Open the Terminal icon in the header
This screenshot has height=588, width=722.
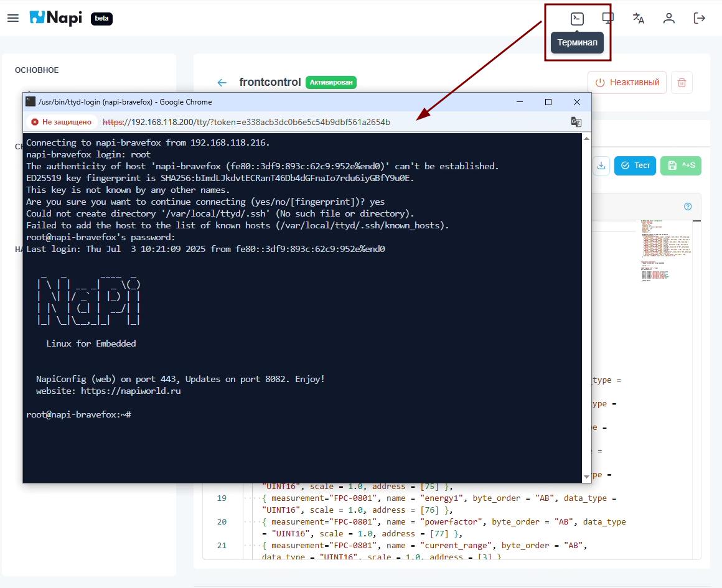(x=577, y=19)
